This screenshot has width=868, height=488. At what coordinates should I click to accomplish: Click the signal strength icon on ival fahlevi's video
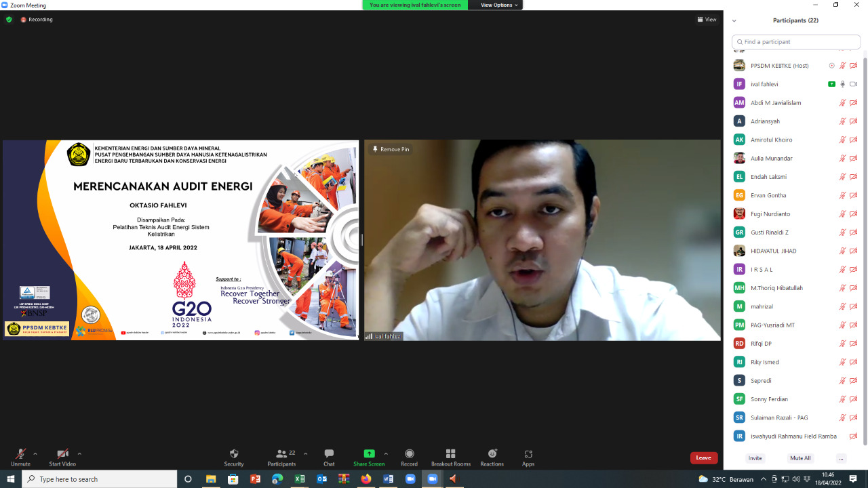[369, 336]
